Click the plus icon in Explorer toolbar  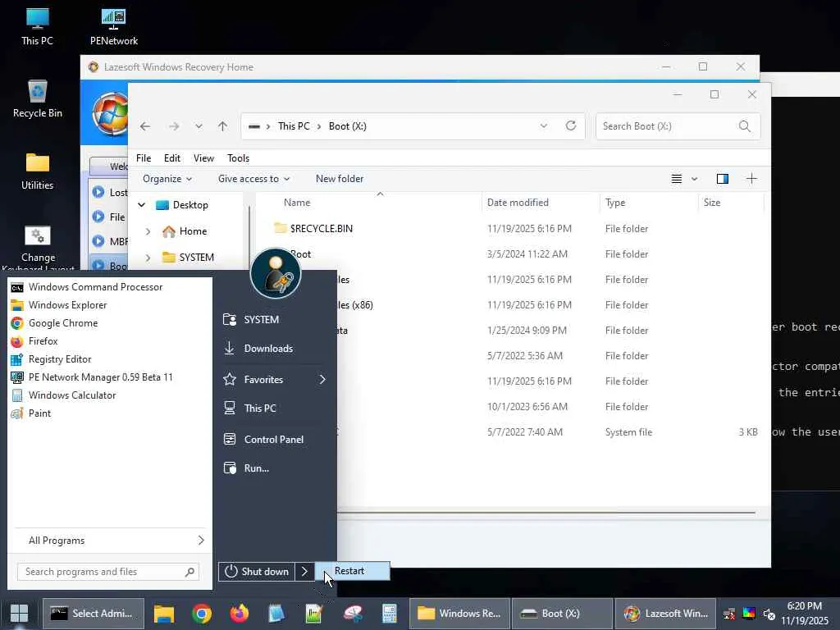pyautogui.click(x=751, y=179)
